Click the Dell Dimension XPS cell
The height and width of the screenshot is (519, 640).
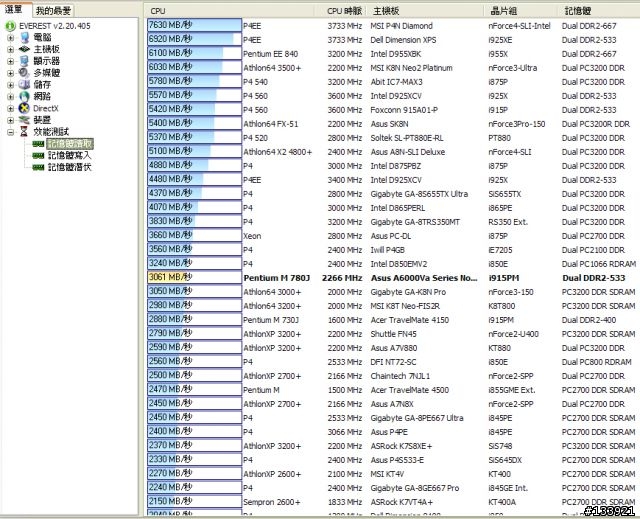click(403, 40)
